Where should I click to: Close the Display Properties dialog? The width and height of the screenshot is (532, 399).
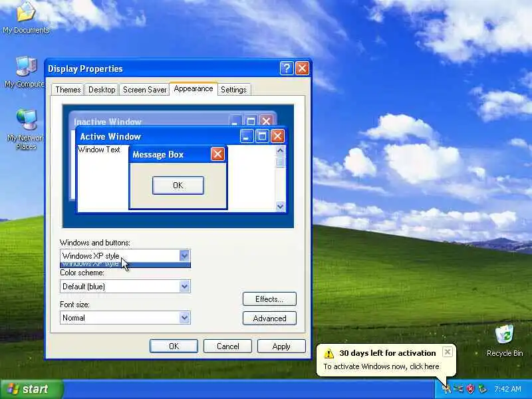[x=302, y=68]
